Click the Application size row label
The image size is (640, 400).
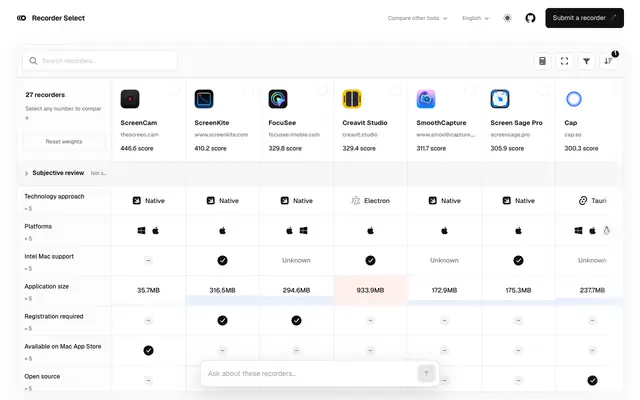pyautogui.click(x=47, y=286)
